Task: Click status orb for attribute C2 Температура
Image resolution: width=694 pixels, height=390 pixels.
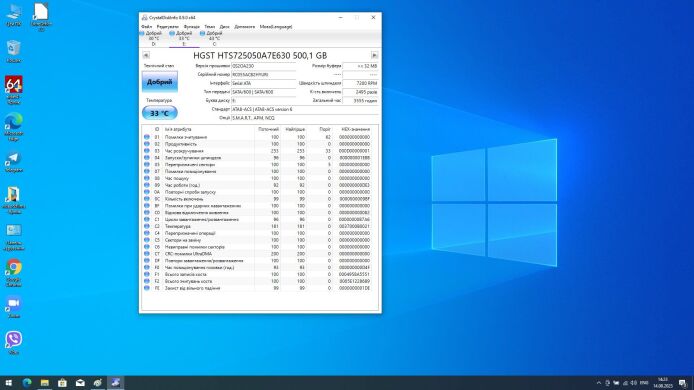Action: [147, 226]
